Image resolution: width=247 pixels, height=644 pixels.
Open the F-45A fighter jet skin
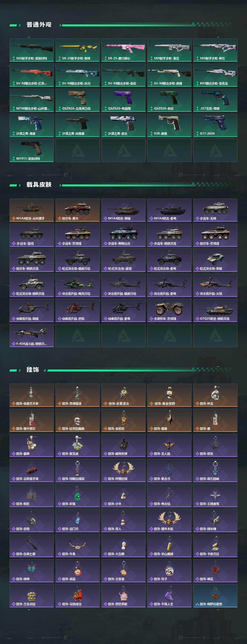31,335
